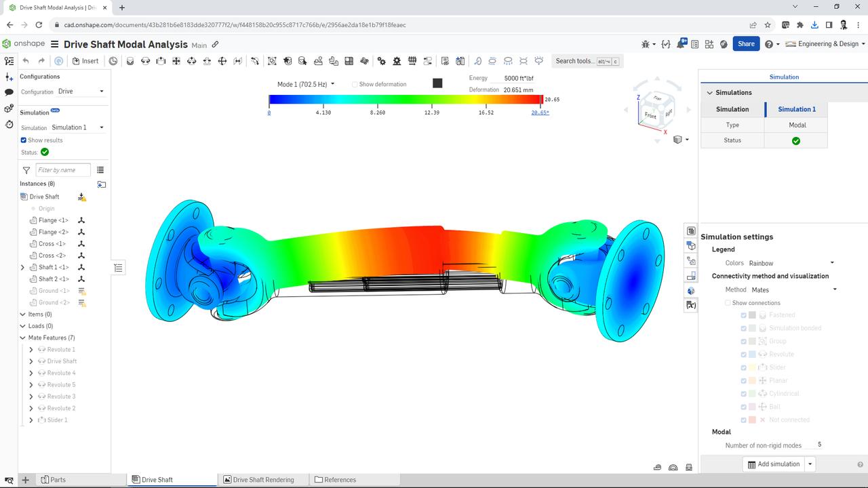Expand the Mate Features list
This screenshot has height=488, width=868.
(x=22, y=338)
